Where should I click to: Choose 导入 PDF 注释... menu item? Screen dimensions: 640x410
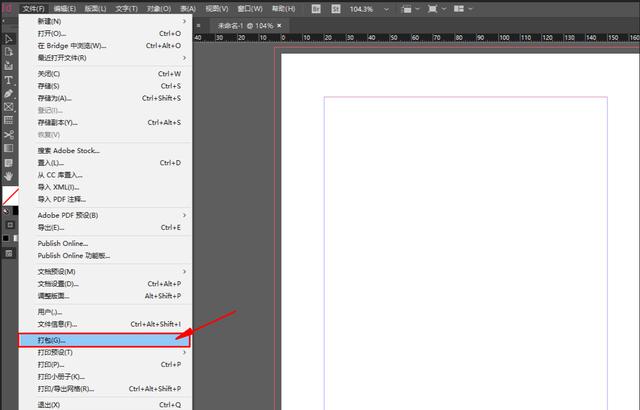(x=105, y=199)
